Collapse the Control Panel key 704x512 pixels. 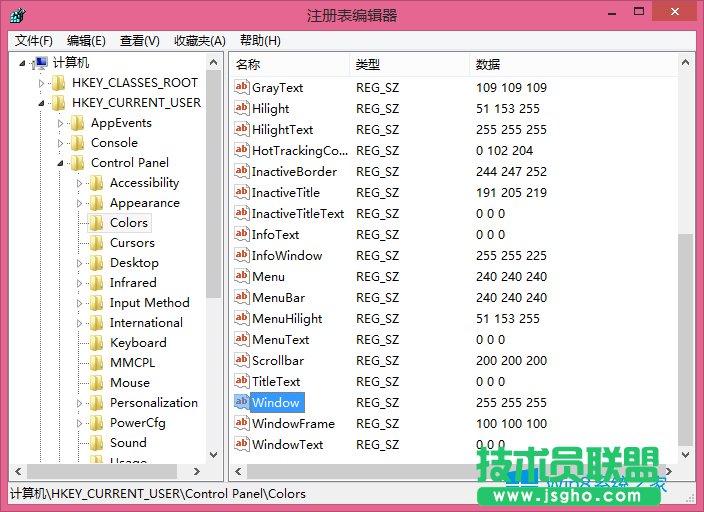click(x=60, y=163)
